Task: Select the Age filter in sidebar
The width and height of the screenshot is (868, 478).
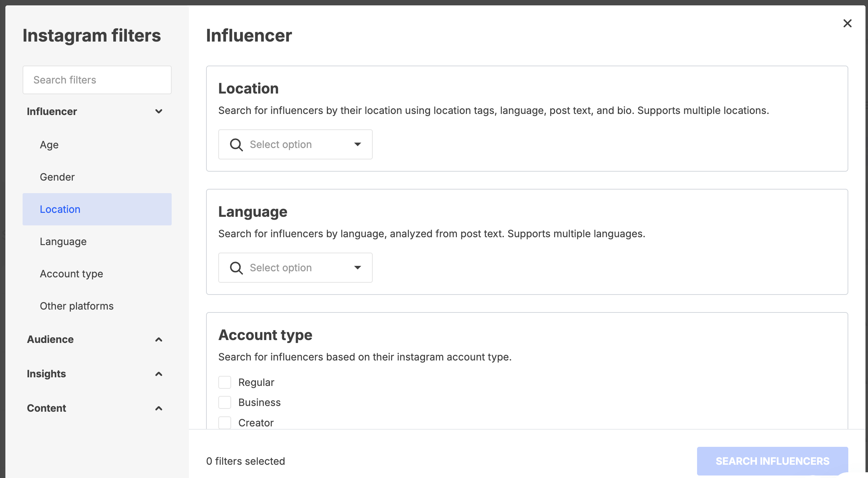Action: pyautogui.click(x=97, y=145)
